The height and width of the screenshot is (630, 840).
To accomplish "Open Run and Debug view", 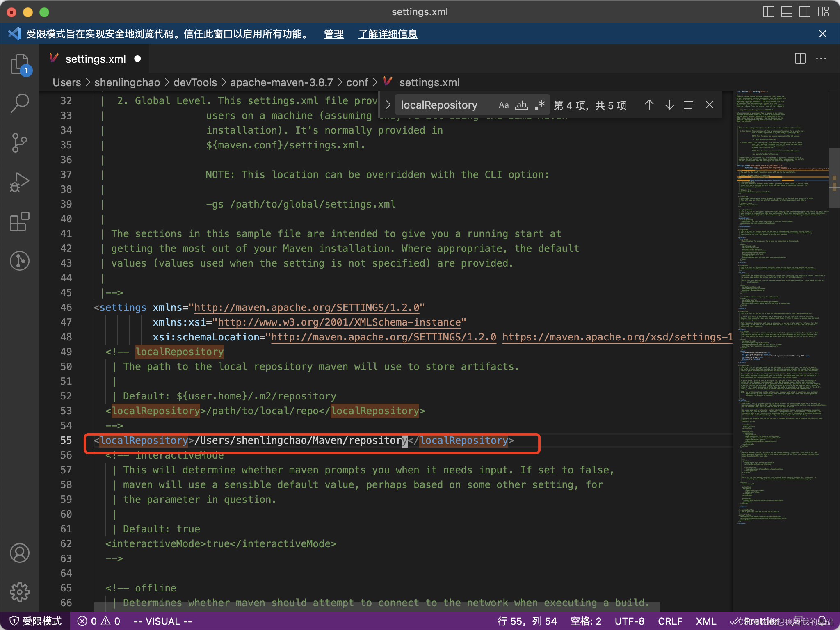I will pos(19,182).
